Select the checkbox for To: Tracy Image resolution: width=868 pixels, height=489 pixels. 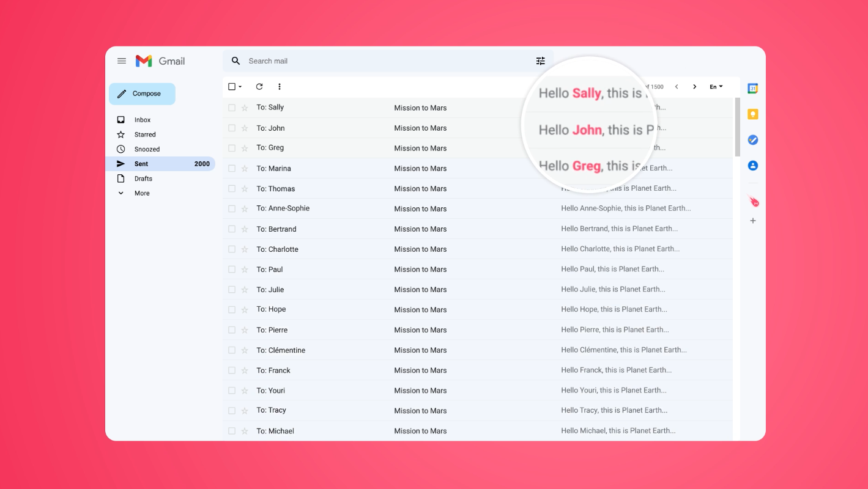click(x=232, y=410)
